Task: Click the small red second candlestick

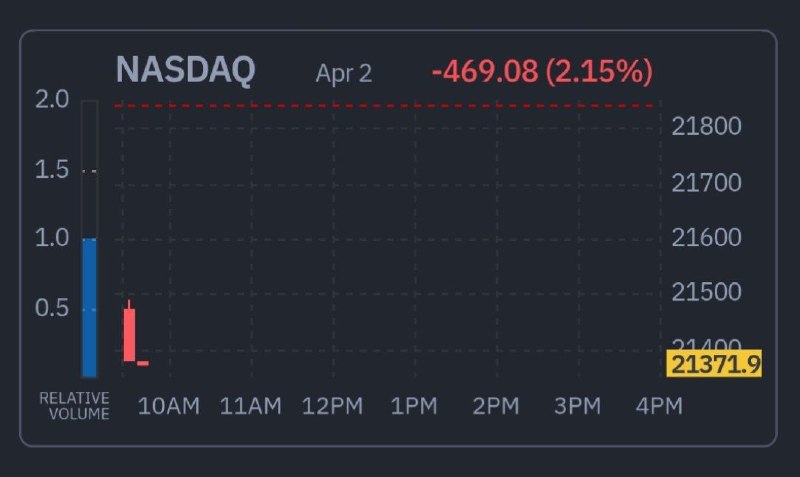Action: [143, 363]
